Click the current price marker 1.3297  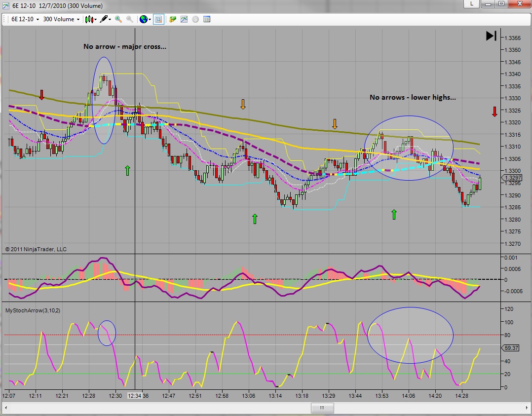point(511,178)
